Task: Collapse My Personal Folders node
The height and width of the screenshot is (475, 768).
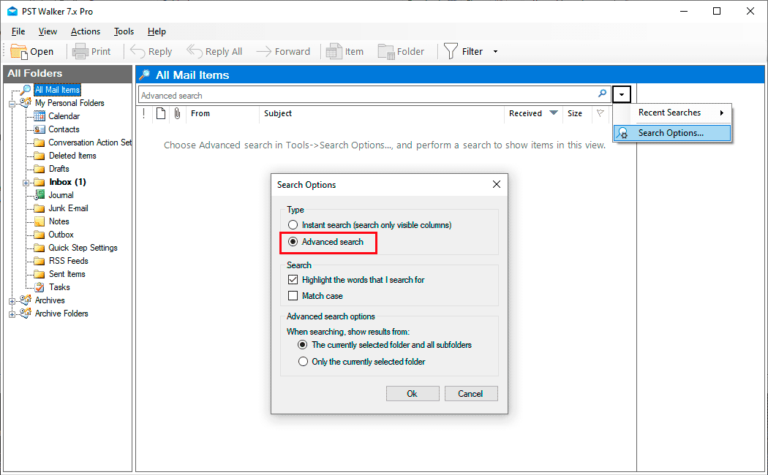Action: [x=12, y=103]
